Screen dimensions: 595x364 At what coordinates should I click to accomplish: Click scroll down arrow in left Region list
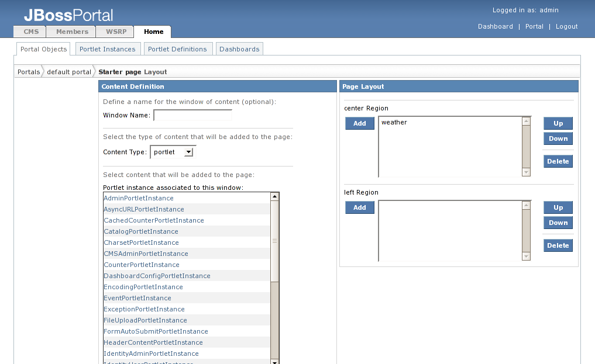click(526, 256)
